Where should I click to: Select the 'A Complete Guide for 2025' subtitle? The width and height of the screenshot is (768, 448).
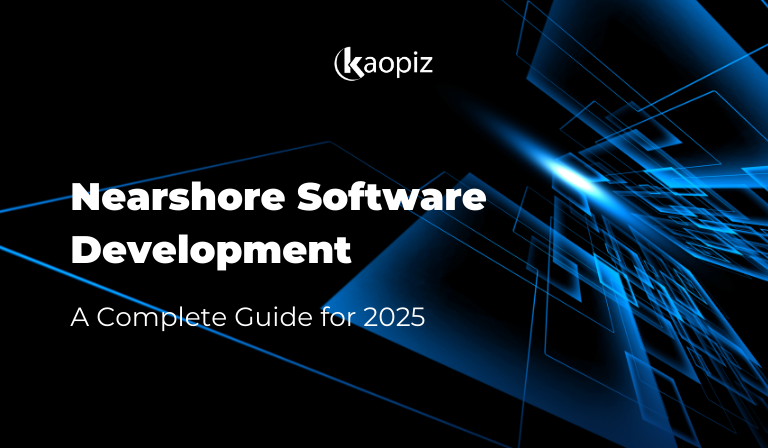248,319
